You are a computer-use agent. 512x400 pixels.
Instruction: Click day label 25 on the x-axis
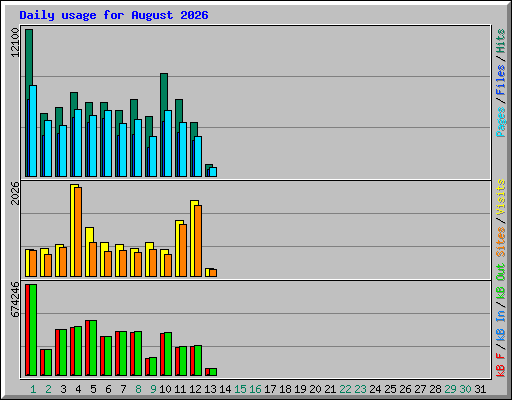(390, 389)
